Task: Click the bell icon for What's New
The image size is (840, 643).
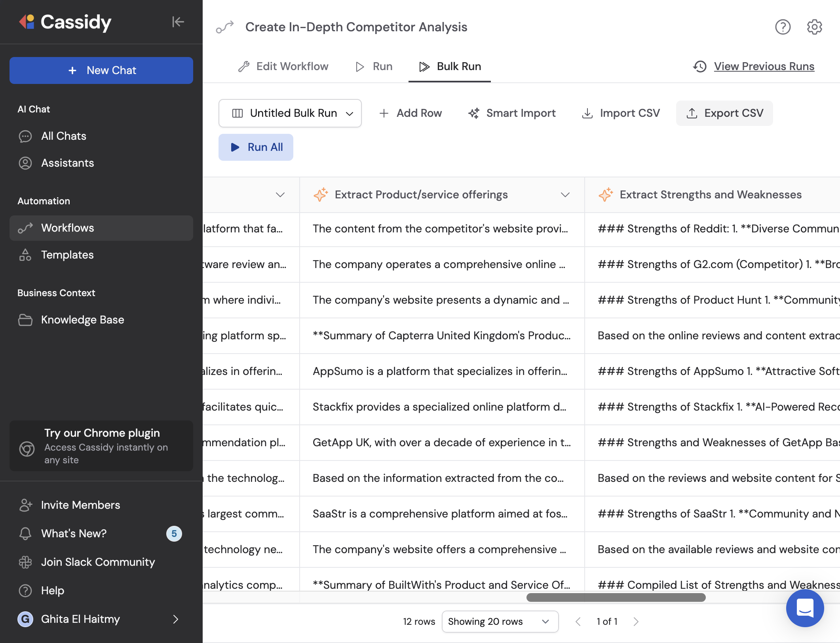Action: [x=25, y=534]
